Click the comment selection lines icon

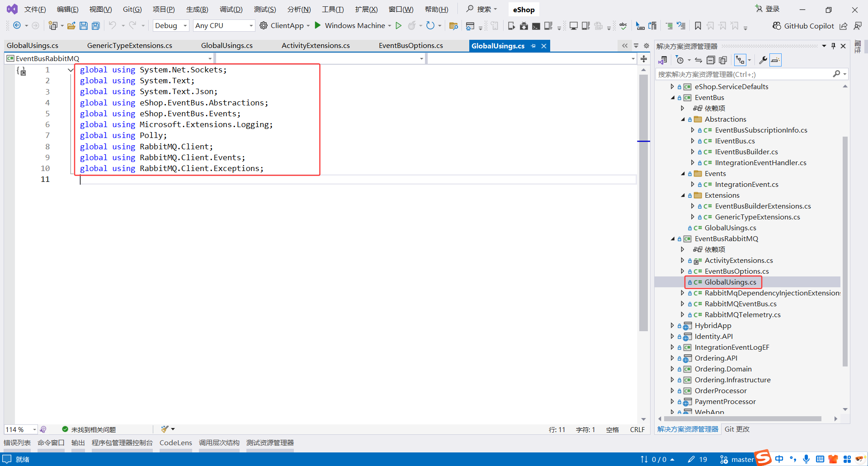tap(669, 26)
